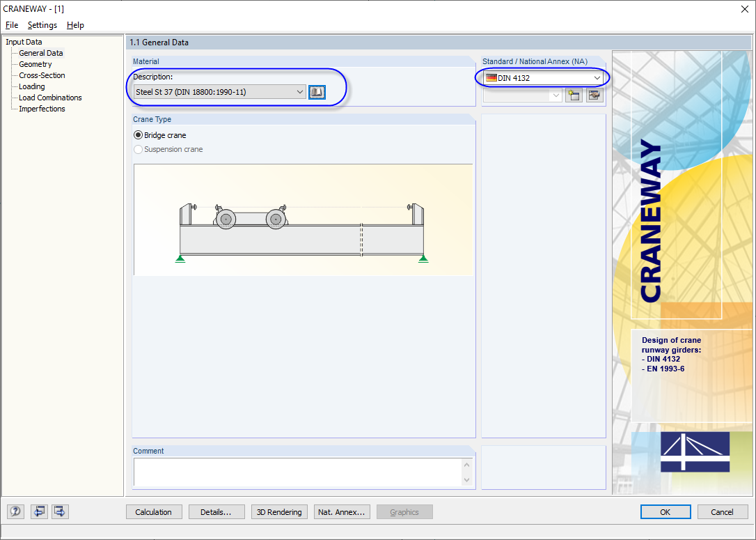This screenshot has height=540, width=756.
Task: Click the 3D Rendering button
Action: pyautogui.click(x=279, y=512)
